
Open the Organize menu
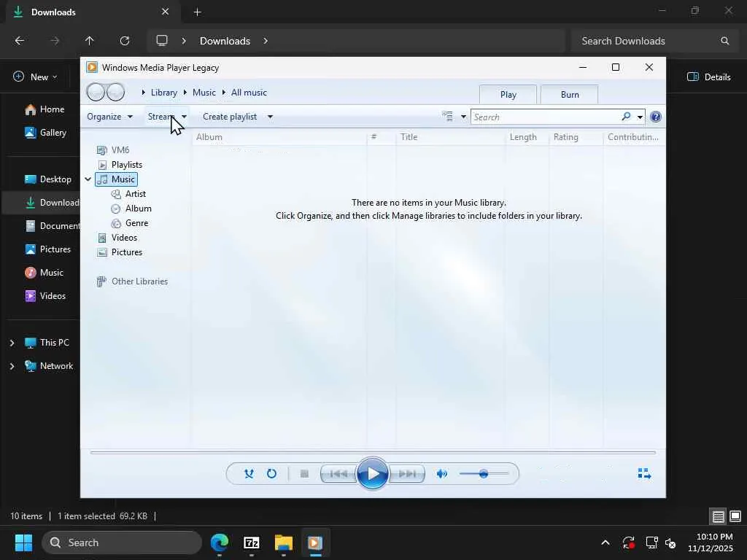pos(109,117)
